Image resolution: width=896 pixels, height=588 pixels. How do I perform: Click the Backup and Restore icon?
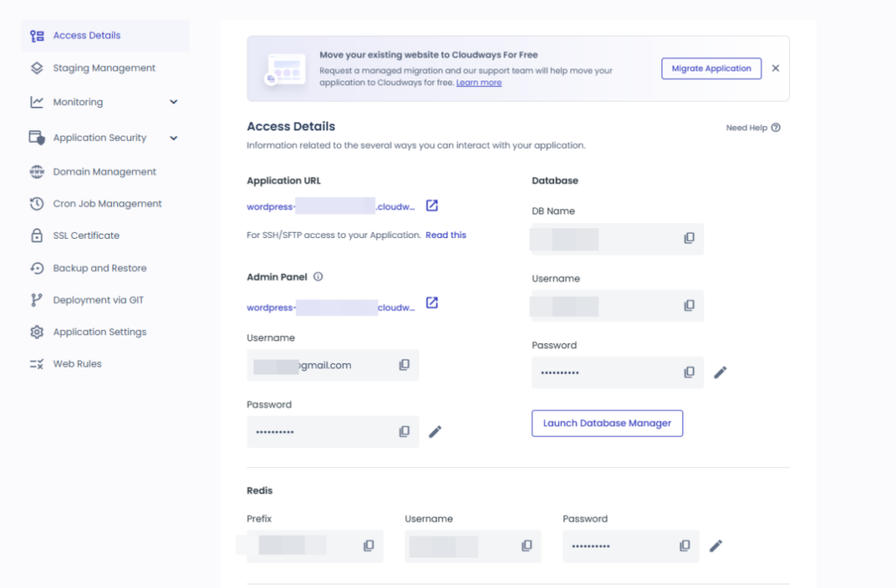point(37,268)
